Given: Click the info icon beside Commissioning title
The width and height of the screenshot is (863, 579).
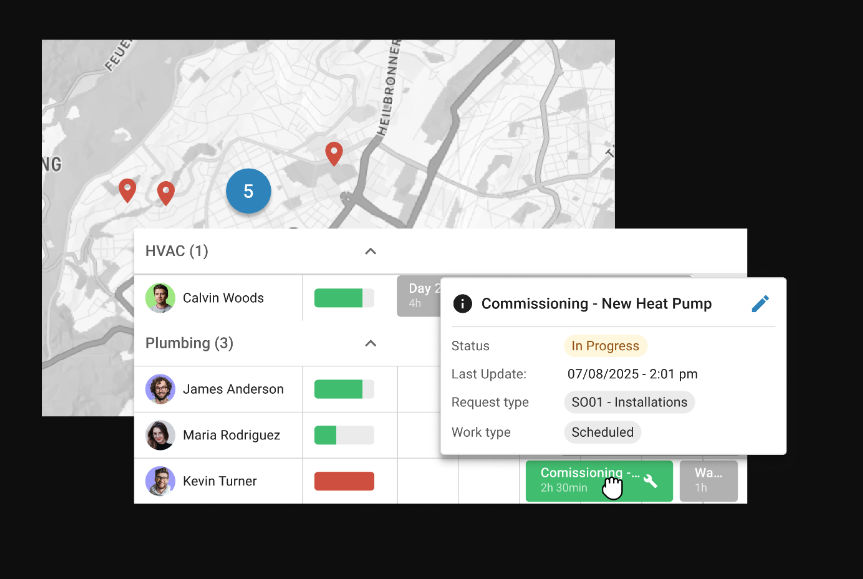Looking at the screenshot, I should click(x=462, y=304).
